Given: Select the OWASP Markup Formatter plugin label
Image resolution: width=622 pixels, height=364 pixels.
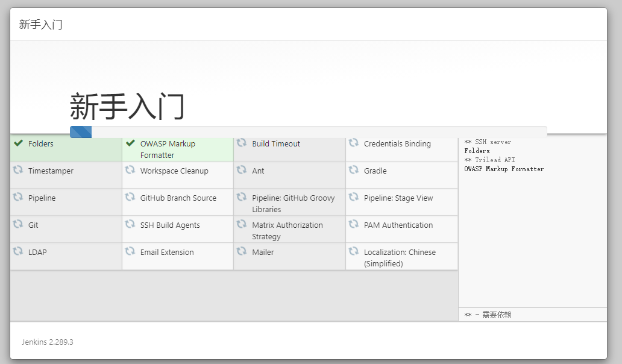Looking at the screenshot, I should click(168, 149).
